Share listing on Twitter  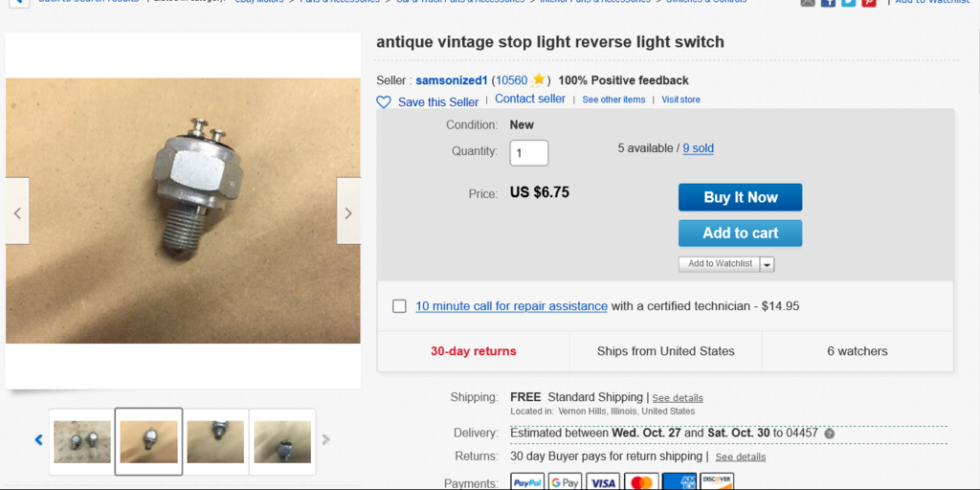(x=848, y=3)
